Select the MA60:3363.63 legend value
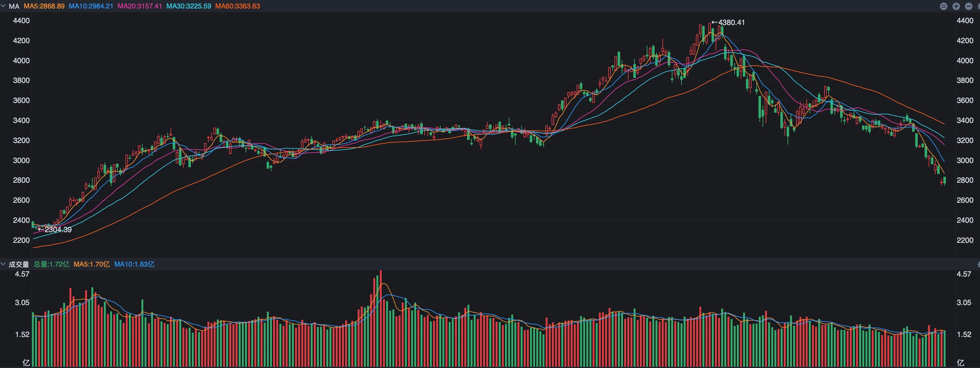The width and height of the screenshot is (980, 368). pyautogui.click(x=238, y=6)
